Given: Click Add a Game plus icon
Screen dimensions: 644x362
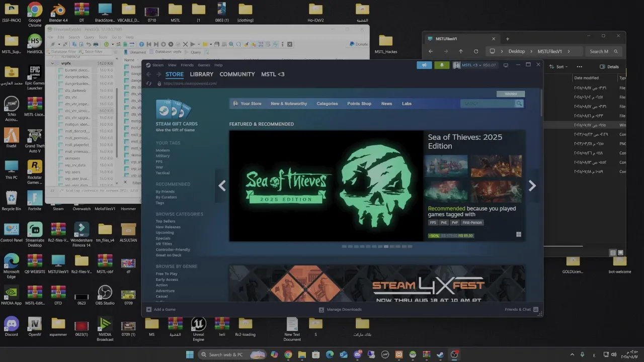Looking at the screenshot, I should (149, 309).
